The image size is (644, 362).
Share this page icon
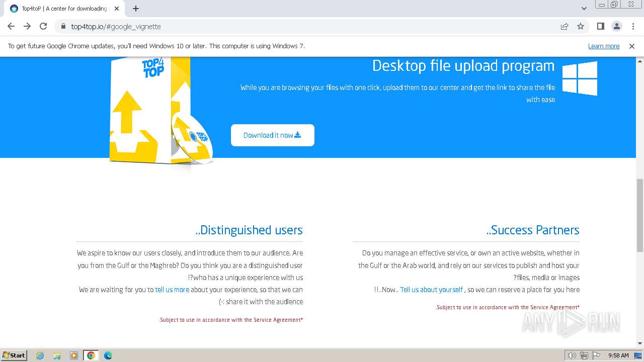pos(565,26)
